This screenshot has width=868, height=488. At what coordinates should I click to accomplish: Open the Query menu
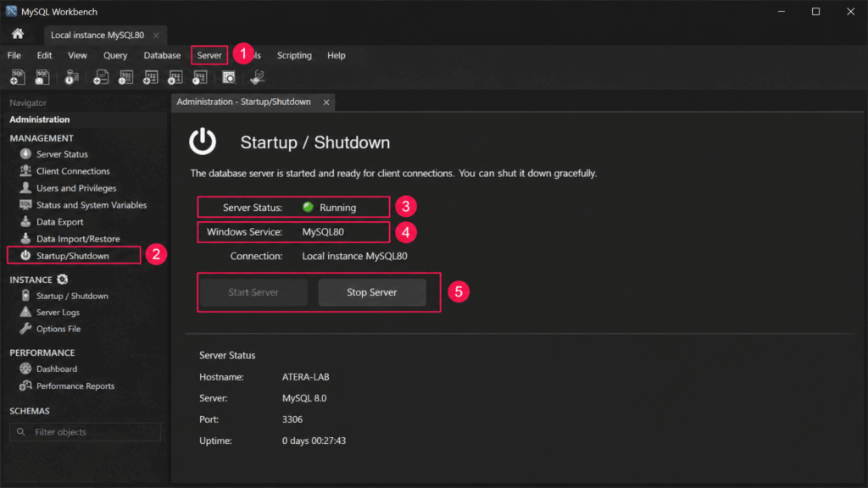pyautogui.click(x=115, y=55)
